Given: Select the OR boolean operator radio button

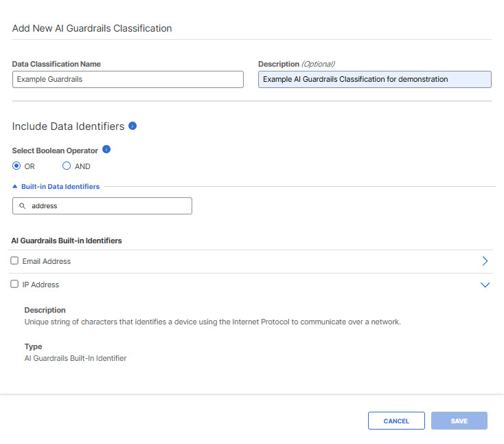Looking at the screenshot, I should point(16,166).
